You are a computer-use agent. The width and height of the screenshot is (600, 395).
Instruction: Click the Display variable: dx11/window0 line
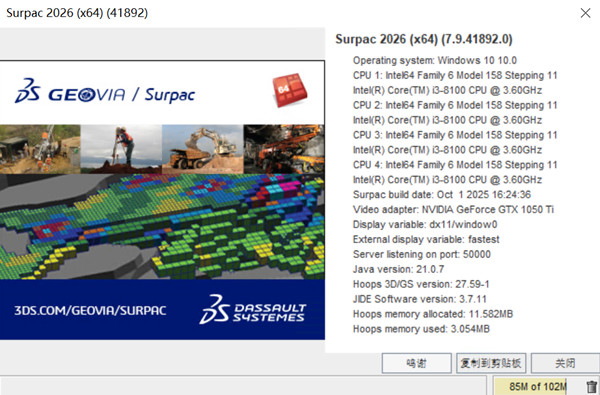(425, 225)
